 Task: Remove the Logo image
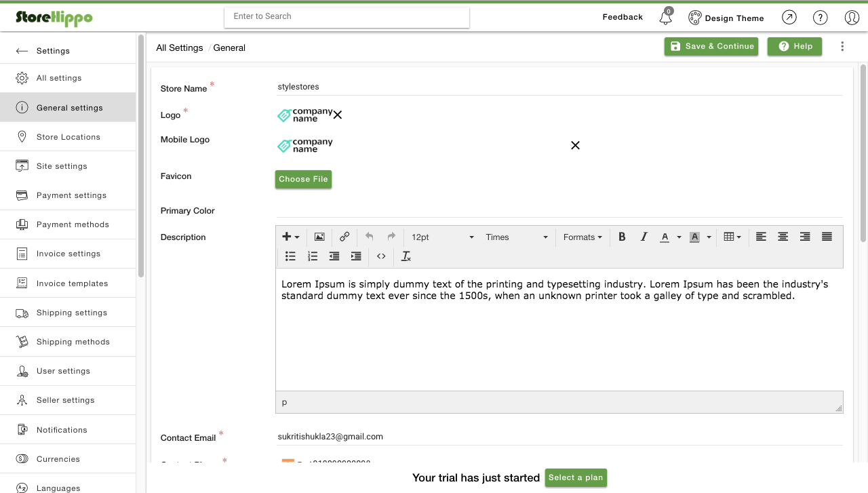click(338, 115)
